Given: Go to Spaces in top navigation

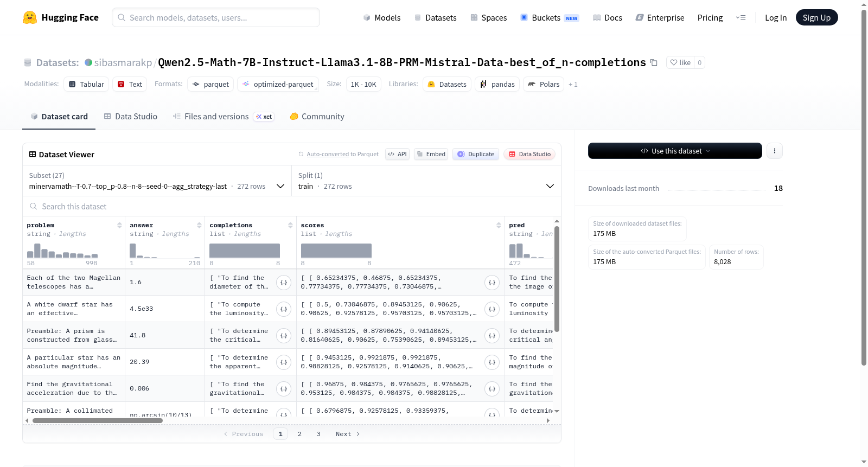Looking at the screenshot, I should click(488, 18).
